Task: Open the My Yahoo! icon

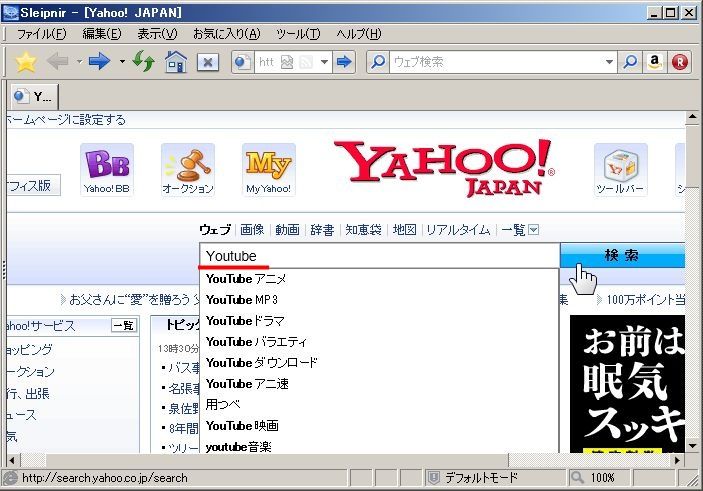Action: coord(269,169)
